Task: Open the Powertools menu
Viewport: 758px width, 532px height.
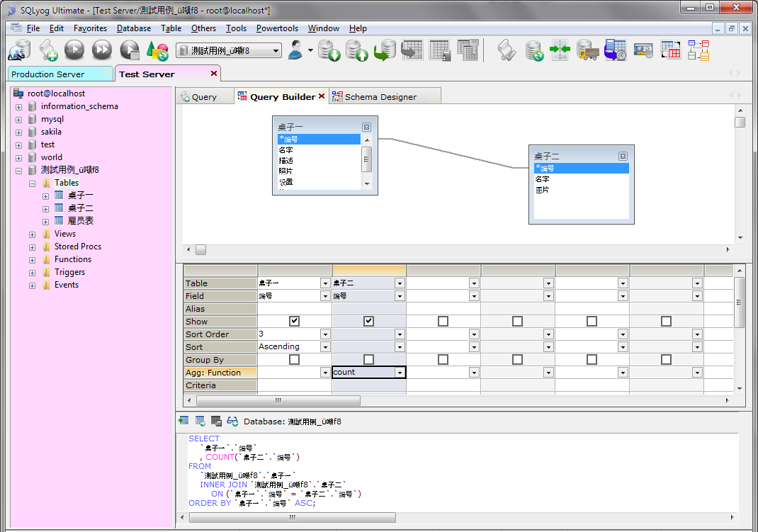Action: coord(277,28)
